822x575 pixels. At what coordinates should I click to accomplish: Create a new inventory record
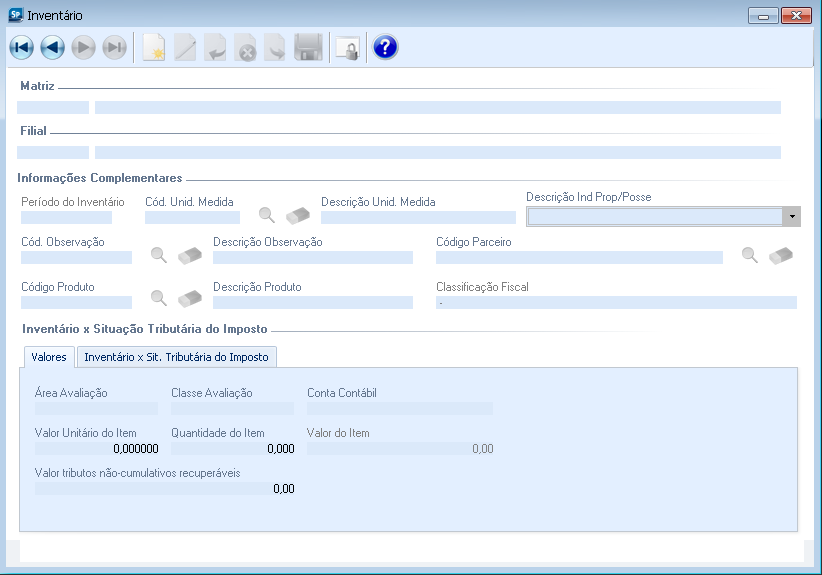pos(153,47)
